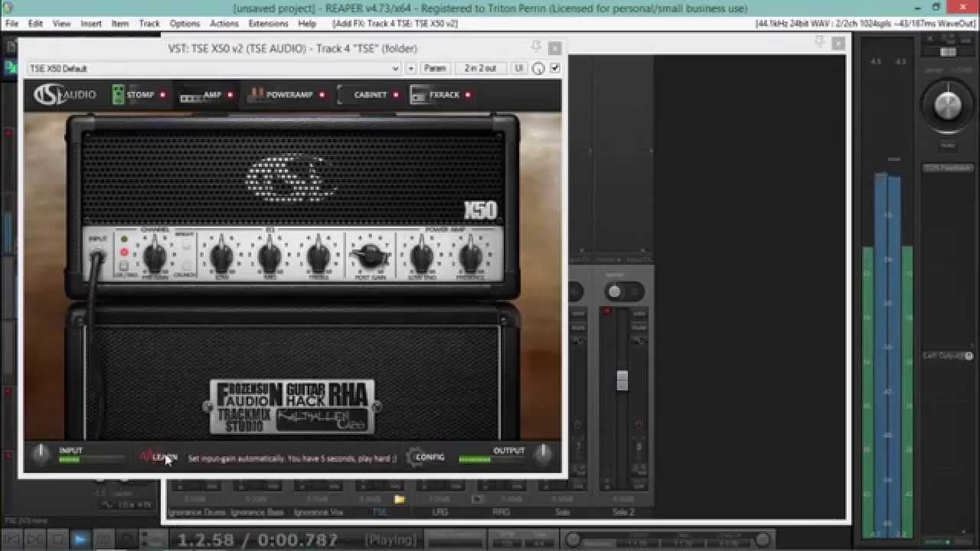Open the Edit menu
The height and width of the screenshot is (551, 980).
[35, 24]
